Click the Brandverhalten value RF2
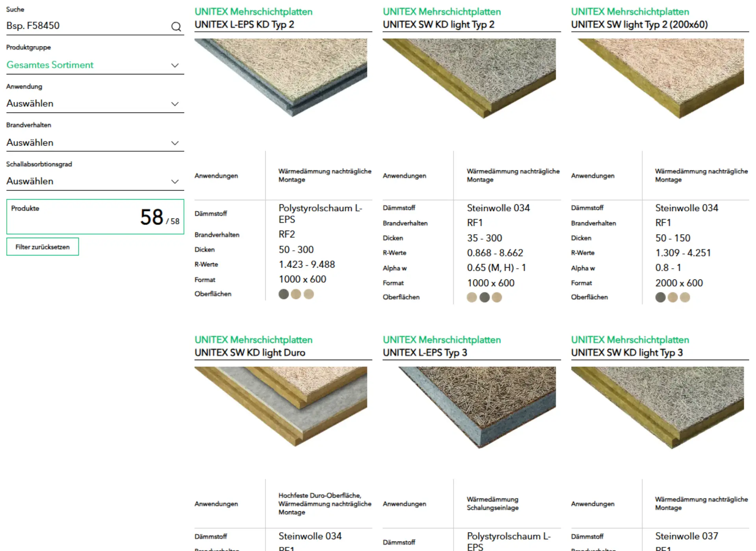This screenshot has height=551, width=756. point(287,234)
